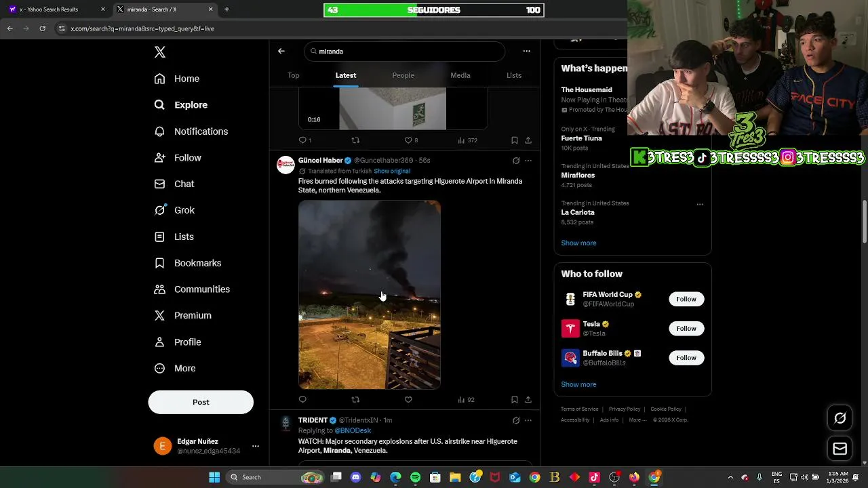
Task: Open Miraflores trending topic
Action: [x=578, y=175]
